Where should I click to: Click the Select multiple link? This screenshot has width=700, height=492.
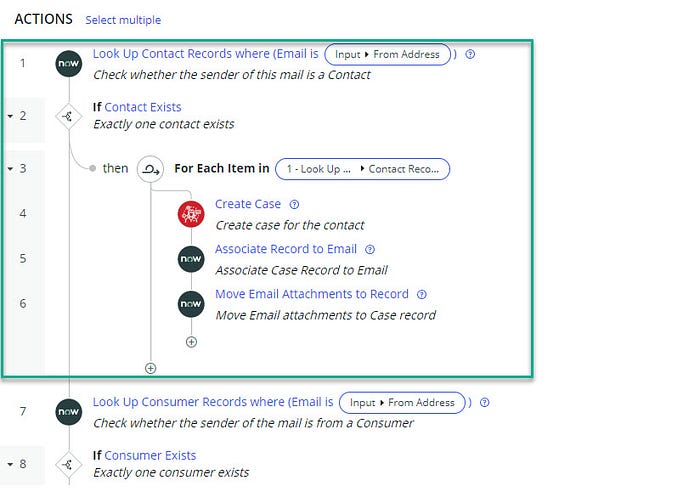click(x=123, y=20)
